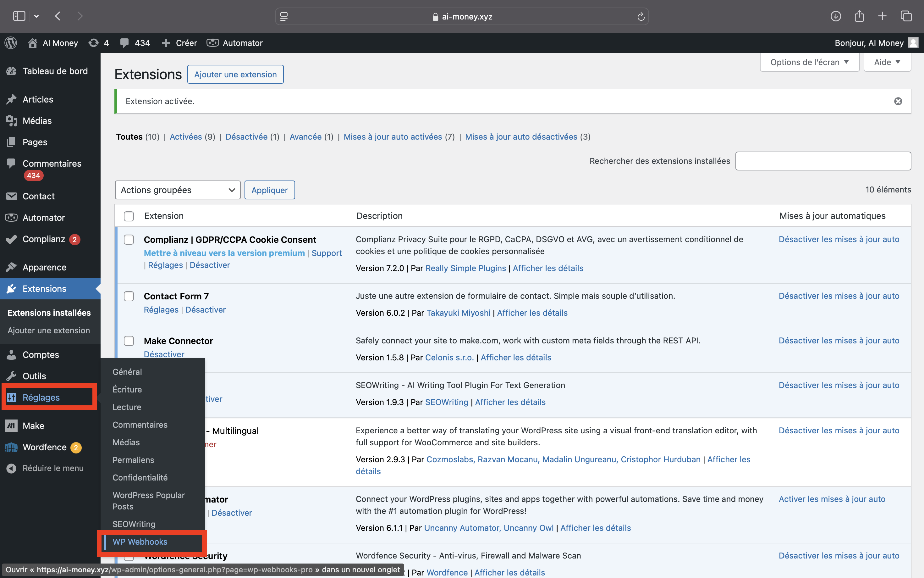Open Réglages in the sidebar

click(x=50, y=397)
